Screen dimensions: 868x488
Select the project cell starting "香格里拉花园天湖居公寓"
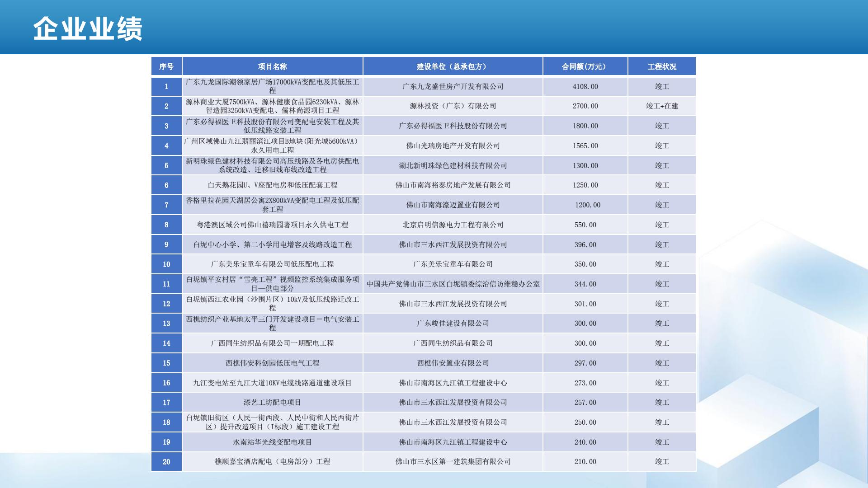pos(273,205)
